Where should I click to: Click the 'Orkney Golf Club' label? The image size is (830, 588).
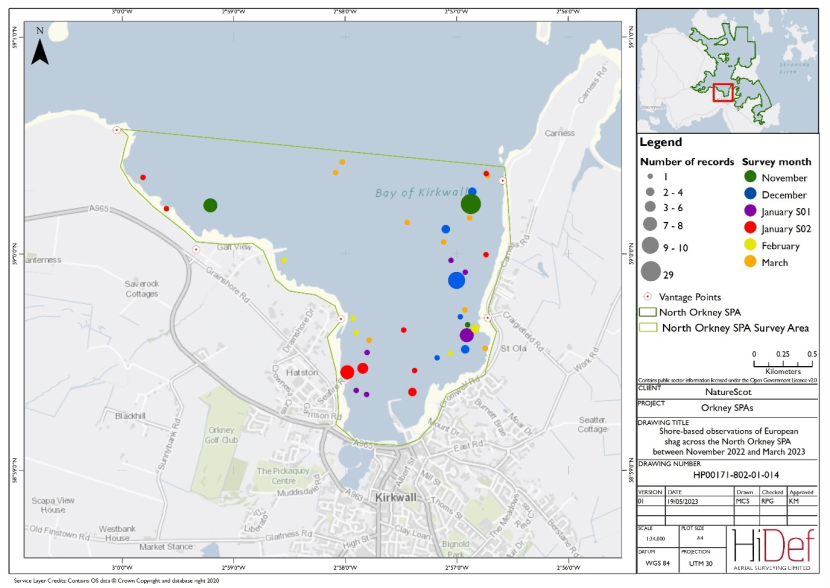pos(221,435)
